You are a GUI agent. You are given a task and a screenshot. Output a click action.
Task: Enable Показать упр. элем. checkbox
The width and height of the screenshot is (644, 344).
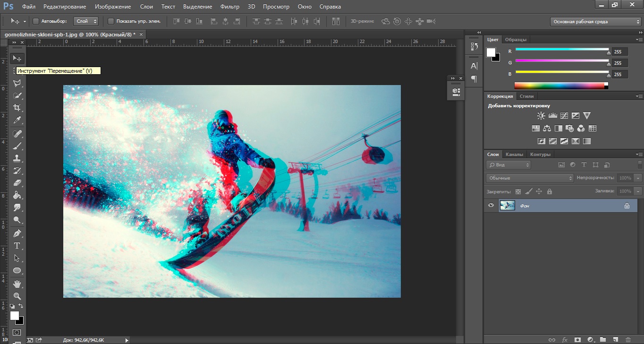111,21
